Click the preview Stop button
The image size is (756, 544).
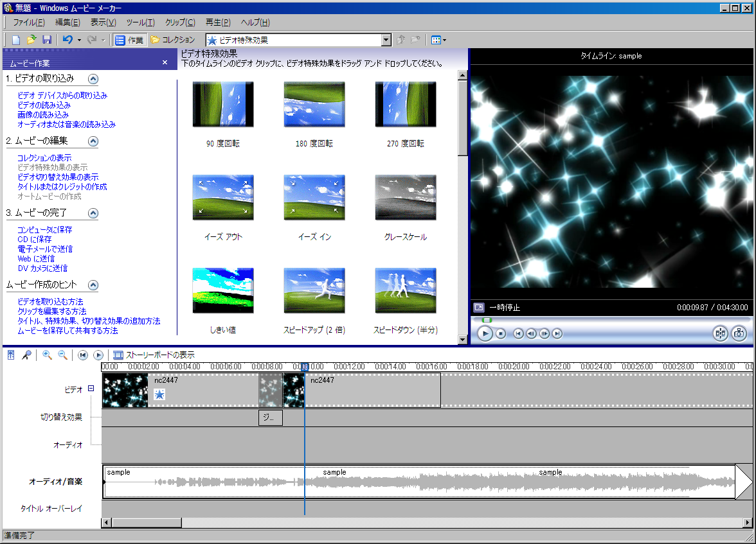(501, 333)
